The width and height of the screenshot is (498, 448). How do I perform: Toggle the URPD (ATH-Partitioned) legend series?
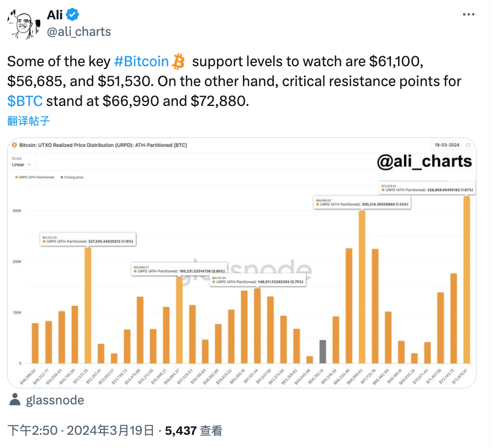pyautogui.click(x=33, y=177)
